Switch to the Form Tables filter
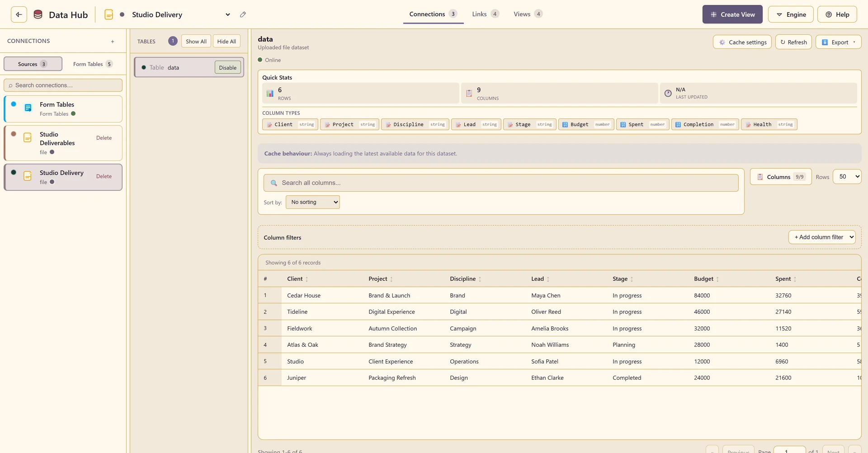Image resolution: width=868 pixels, height=453 pixels. [x=93, y=64]
